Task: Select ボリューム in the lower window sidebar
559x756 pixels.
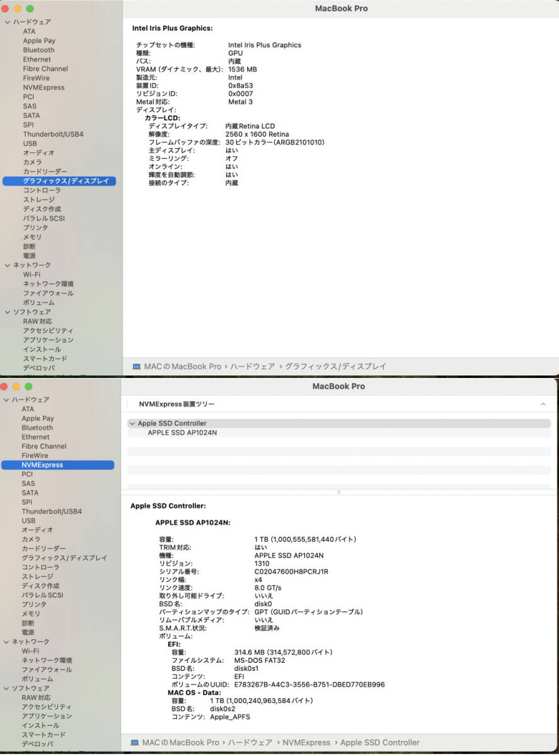Action: click(x=37, y=679)
